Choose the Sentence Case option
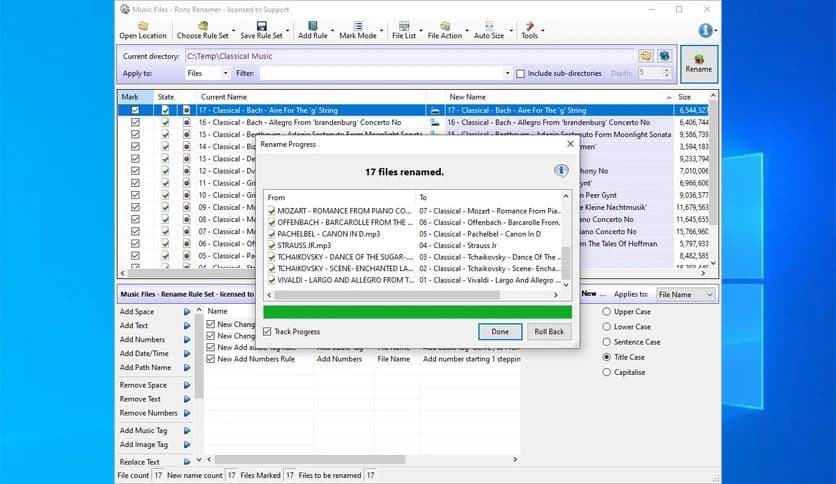 607,342
